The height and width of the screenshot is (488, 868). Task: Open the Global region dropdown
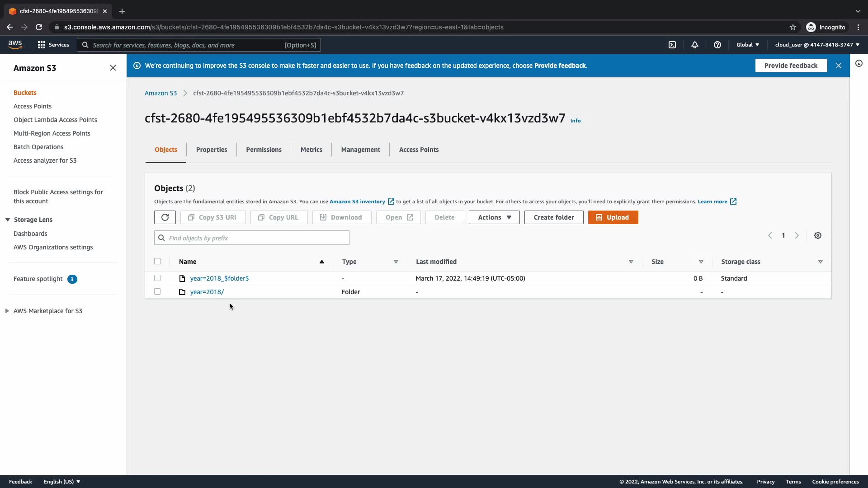(x=748, y=45)
